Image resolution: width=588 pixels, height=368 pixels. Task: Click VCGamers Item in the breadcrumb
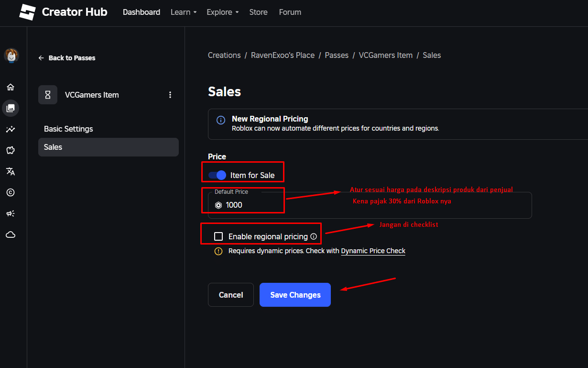(386, 55)
